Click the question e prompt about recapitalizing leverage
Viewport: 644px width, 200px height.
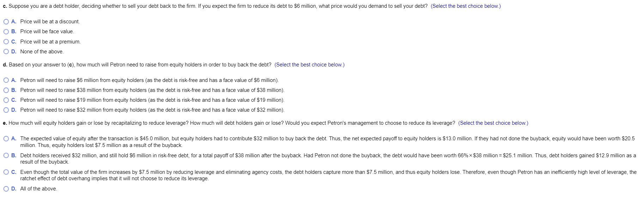pyautogui.click(x=229, y=123)
